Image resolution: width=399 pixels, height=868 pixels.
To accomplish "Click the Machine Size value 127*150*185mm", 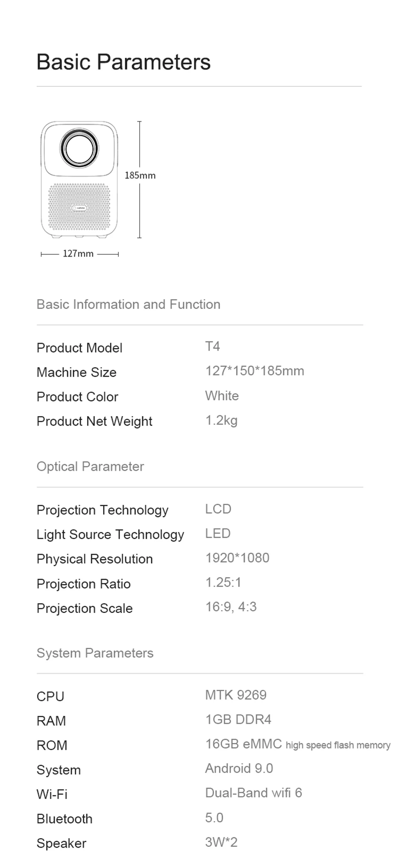I will coord(255,371).
